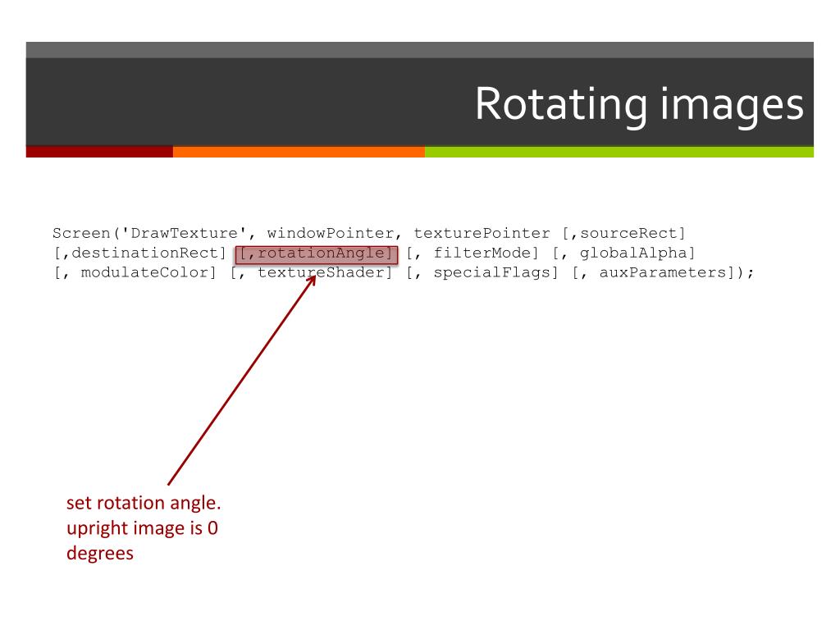This screenshot has width=840, height=630.
Task: Click the [, globalAlpha] parameter
Action: coord(623,253)
